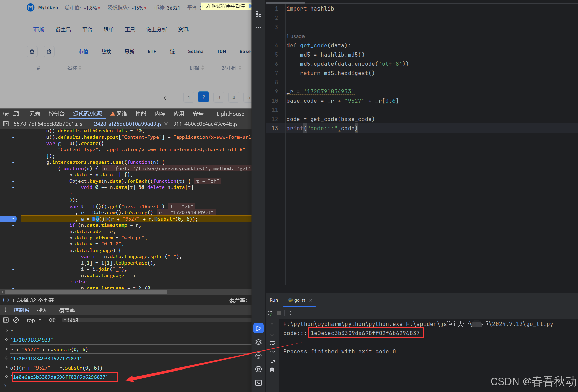The image size is (578, 392).
Task: Click the '1 usage' hint above get_code
Action: coord(296,36)
